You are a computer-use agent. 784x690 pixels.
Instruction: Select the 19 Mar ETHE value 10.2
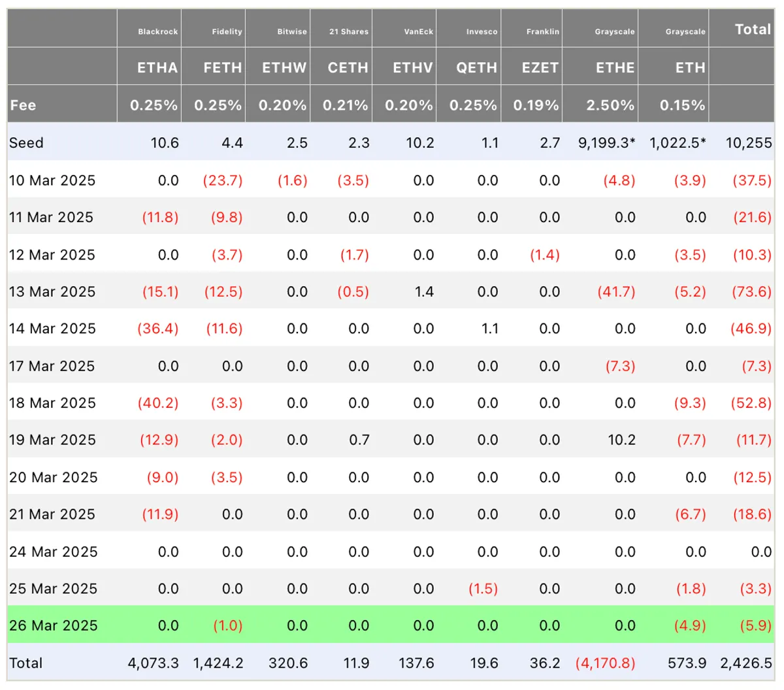(x=621, y=440)
